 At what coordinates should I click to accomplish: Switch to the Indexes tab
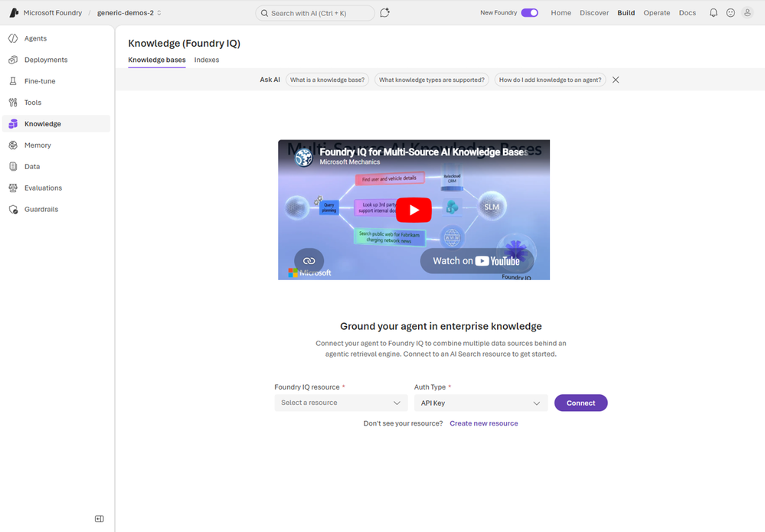[207, 60]
